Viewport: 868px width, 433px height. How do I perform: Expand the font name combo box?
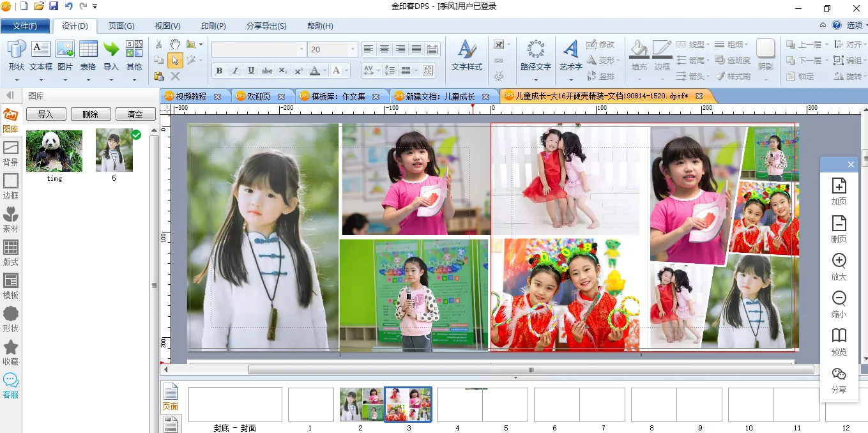click(x=301, y=50)
